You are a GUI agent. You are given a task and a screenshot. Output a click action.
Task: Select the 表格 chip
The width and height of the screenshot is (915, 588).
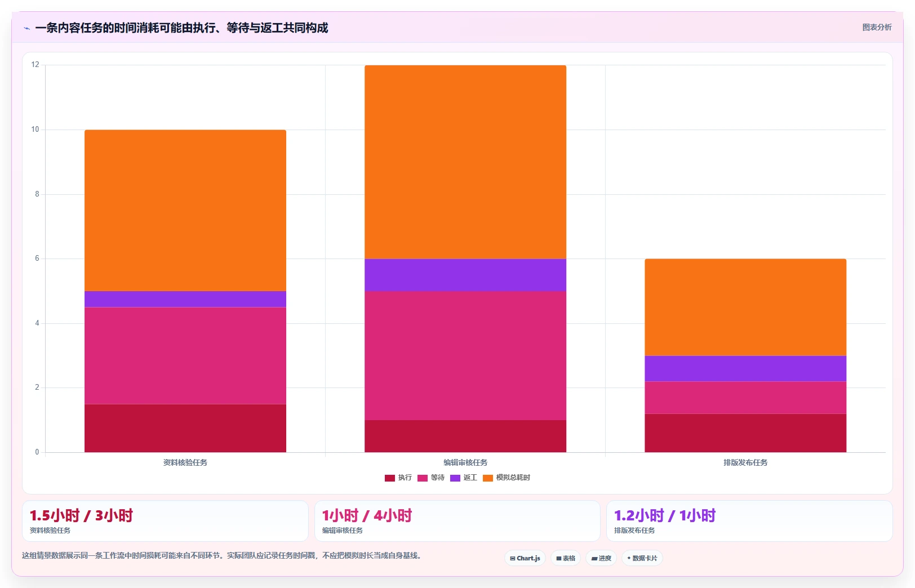[566, 558]
